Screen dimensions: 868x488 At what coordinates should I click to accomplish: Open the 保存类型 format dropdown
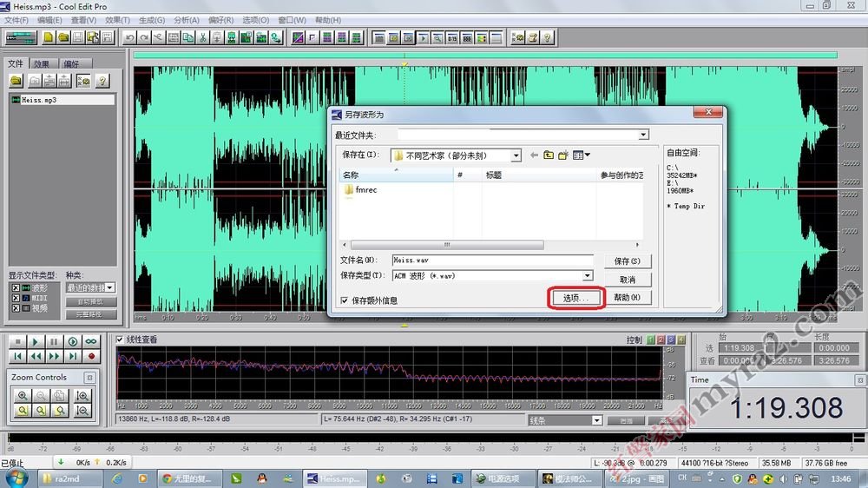588,275
